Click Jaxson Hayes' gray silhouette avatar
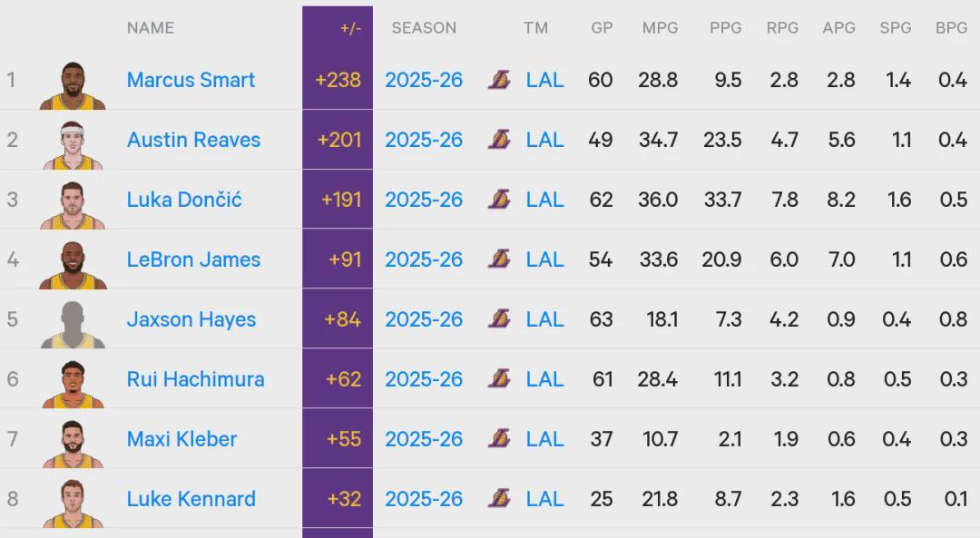 (73, 323)
